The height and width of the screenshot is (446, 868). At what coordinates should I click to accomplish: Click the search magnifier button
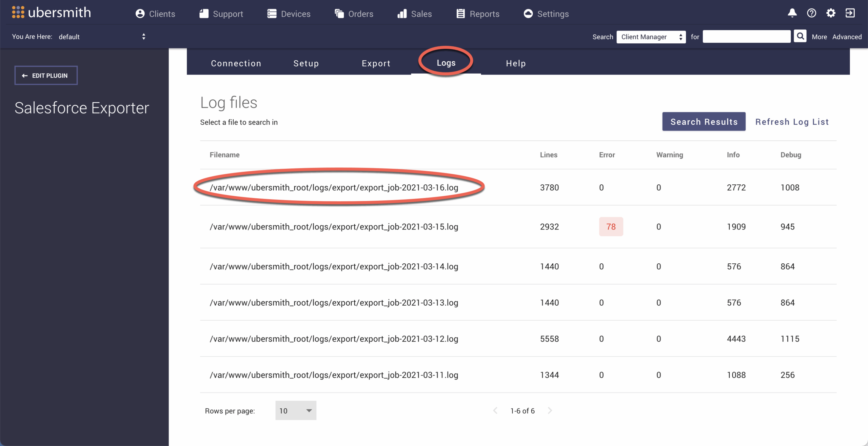coord(800,36)
